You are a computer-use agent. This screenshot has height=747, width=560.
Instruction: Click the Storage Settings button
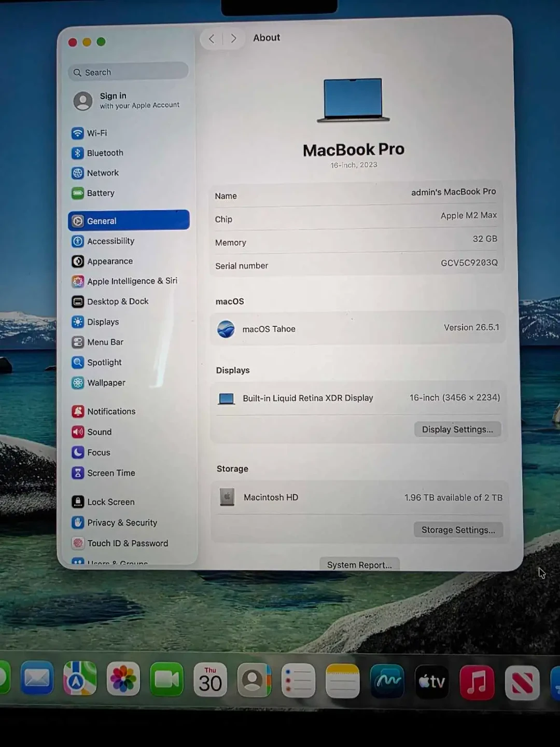tap(458, 530)
